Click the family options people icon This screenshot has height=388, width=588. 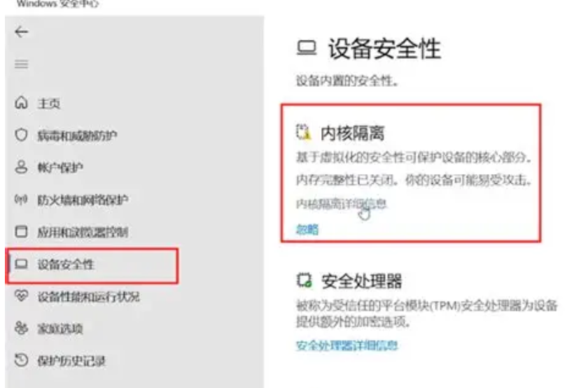point(22,328)
